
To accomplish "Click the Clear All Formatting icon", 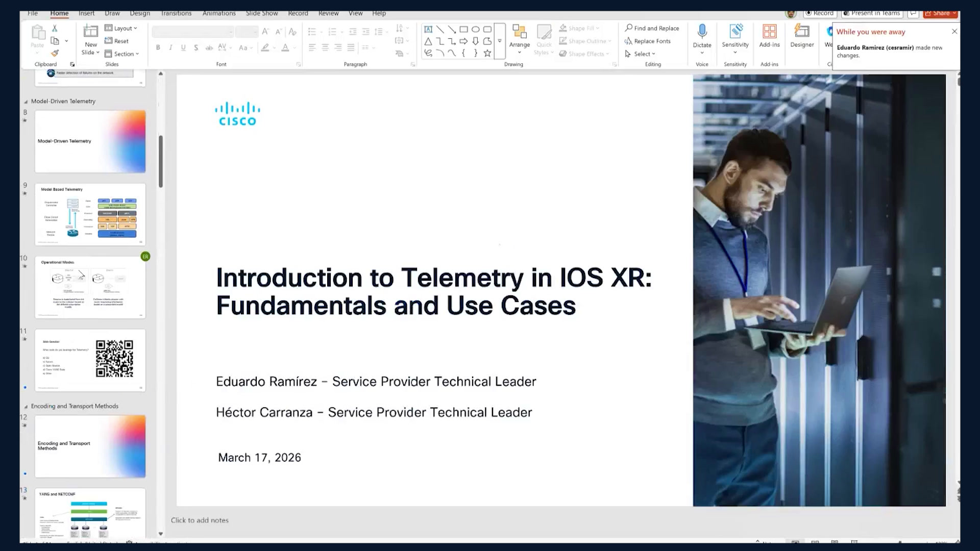I will [x=292, y=32].
